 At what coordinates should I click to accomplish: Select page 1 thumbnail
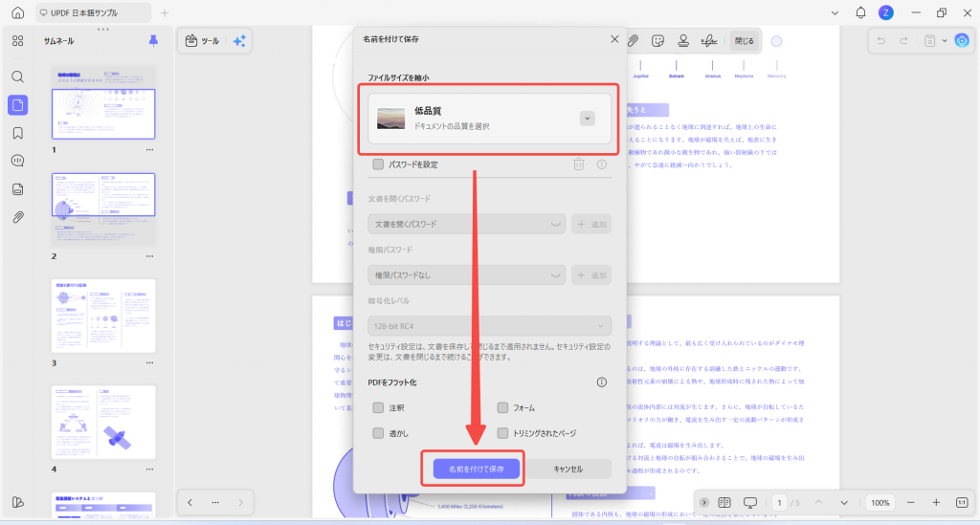[103, 102]
